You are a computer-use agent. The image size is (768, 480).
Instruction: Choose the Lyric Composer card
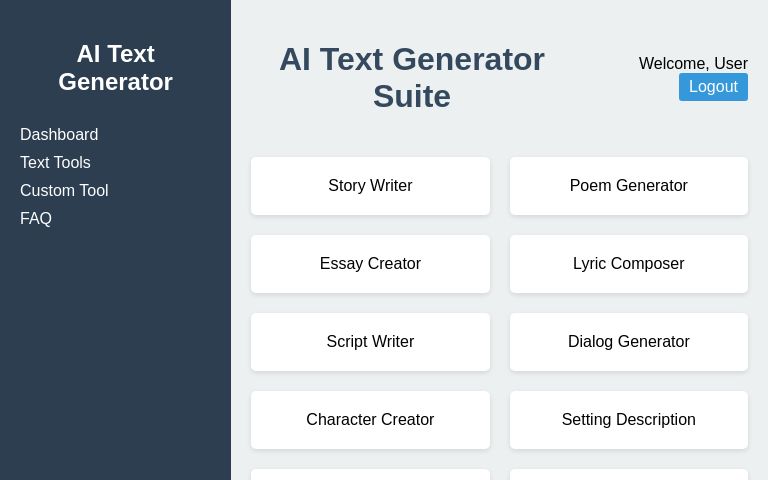coord(628,264)
